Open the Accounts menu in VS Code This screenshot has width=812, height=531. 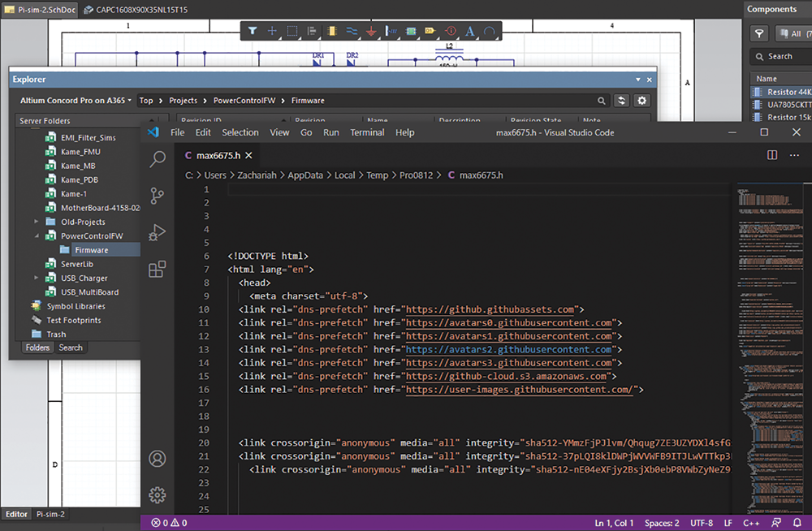158,459
